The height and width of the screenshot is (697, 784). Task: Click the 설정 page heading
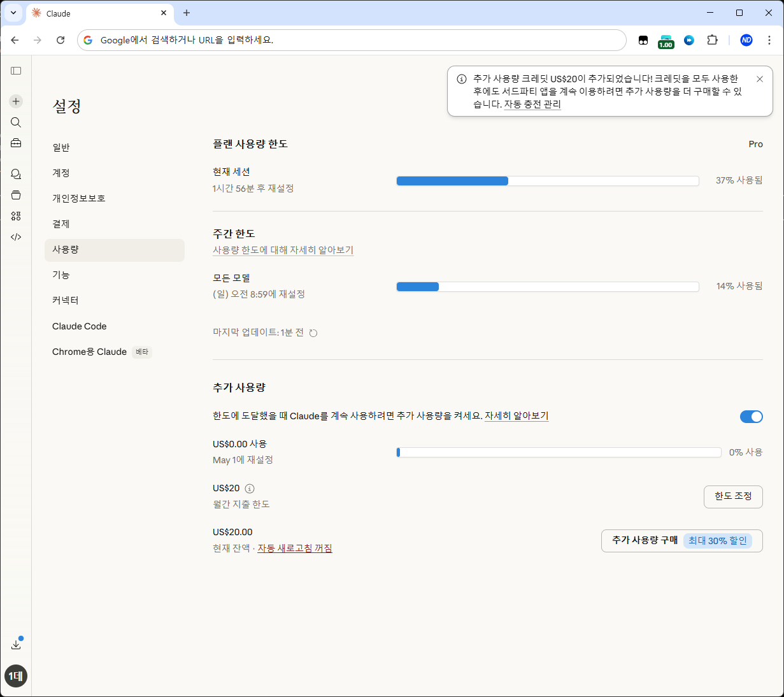66,106
